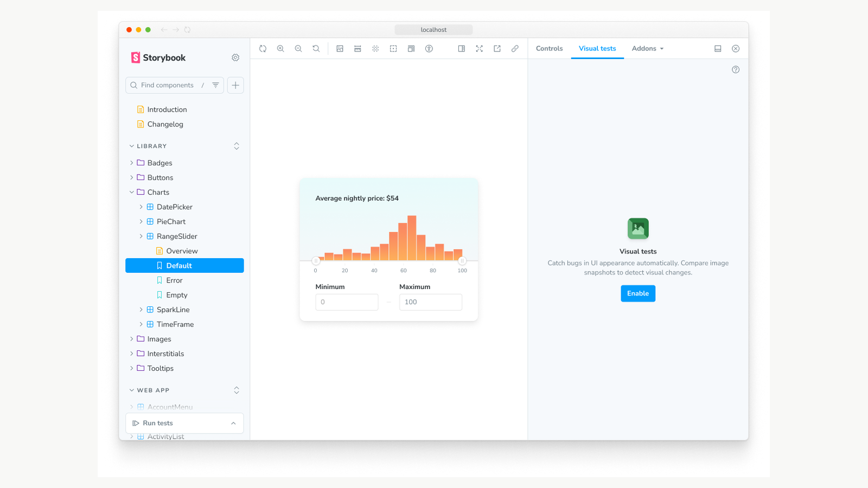This screenshot has height=488, width=868.
Task: Focus the Minimum price input field
Action: point(347,302)
